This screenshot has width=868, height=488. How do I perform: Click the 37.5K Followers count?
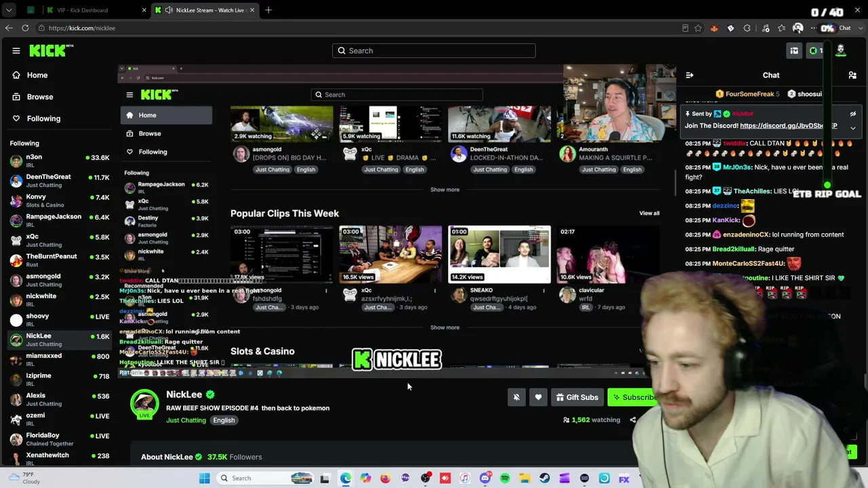[235, 457]
